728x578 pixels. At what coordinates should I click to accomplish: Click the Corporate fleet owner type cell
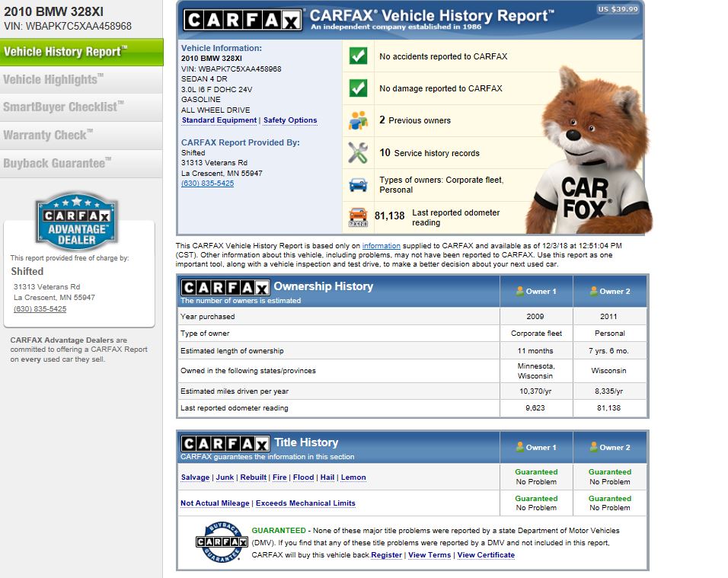click(536, 334)
